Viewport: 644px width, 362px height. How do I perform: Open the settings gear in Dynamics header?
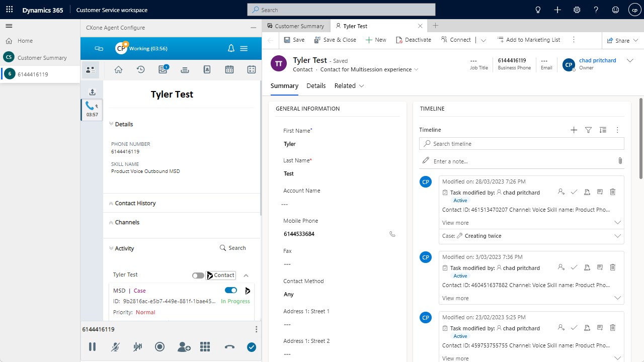click(x=577, y=10)
